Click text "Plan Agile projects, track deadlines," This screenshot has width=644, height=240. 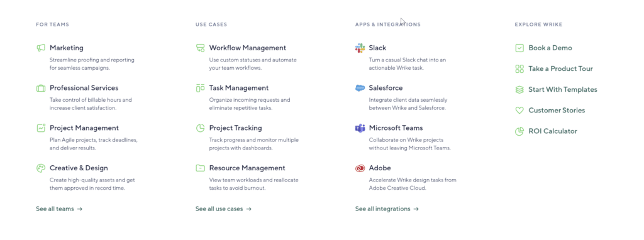pos(94,140)
